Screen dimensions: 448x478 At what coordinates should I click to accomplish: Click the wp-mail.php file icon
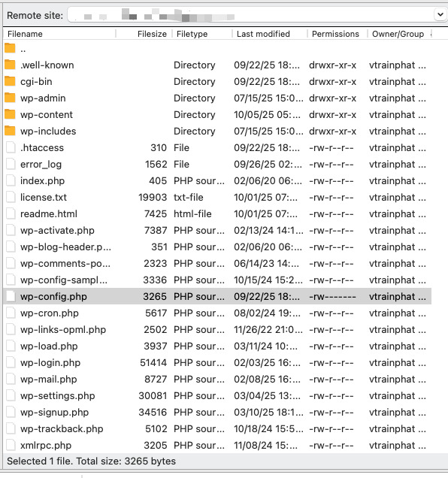pyautogui.click(x=11, y=380)
